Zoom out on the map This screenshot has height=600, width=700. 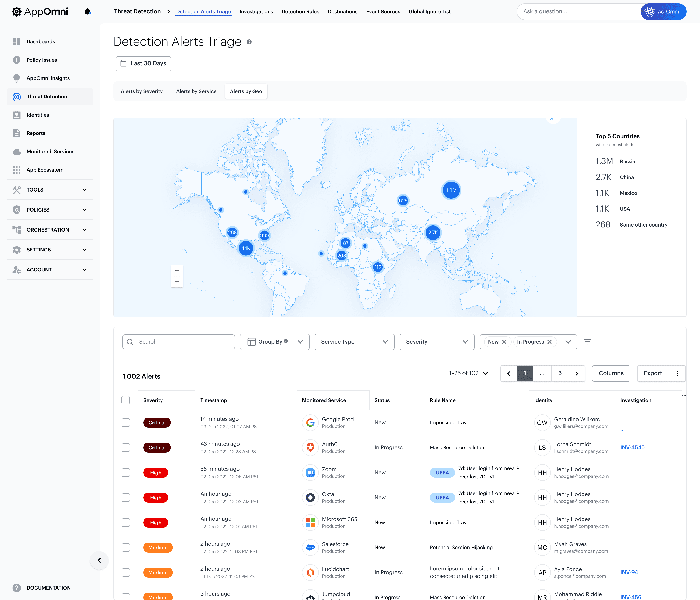click(177, 282)
